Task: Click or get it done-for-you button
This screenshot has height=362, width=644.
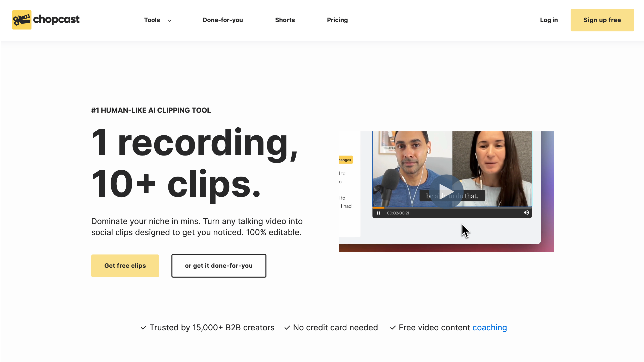Action: pyautogui.click(x=219, y=266)
